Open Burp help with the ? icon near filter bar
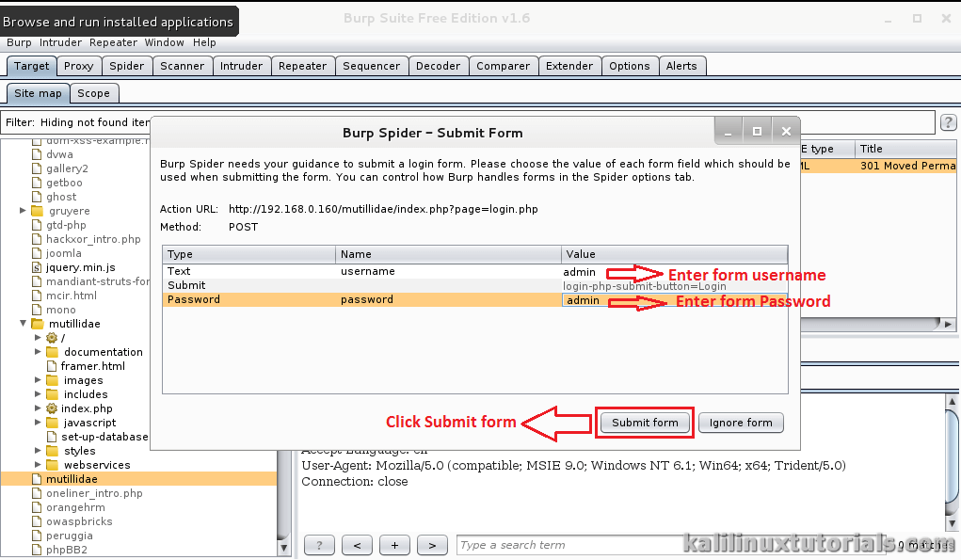Image resolution: width=961 pixels, height=560 pixels. (948, 121)
